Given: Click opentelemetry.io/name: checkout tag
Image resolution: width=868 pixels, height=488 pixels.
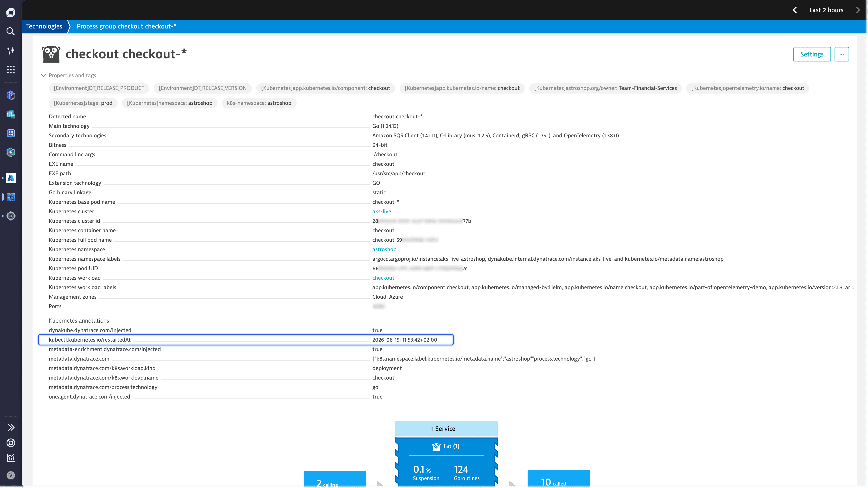Looking at the screenshot, I should coord(747,88).
